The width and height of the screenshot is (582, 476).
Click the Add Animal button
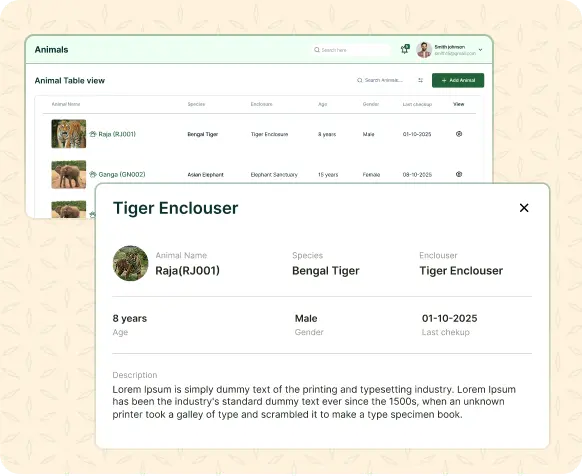[x=458, y=80]
